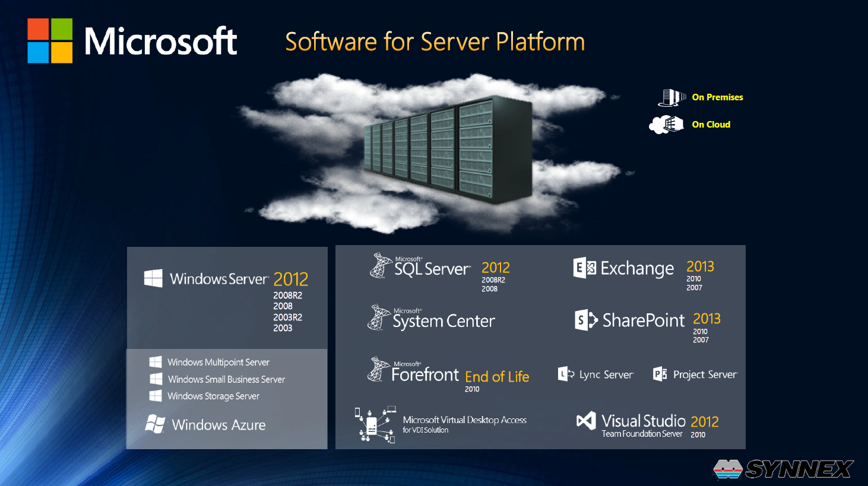The image size is (868, 486).
Task: Click Forefront title text
Action: click(x=425, y=374)
